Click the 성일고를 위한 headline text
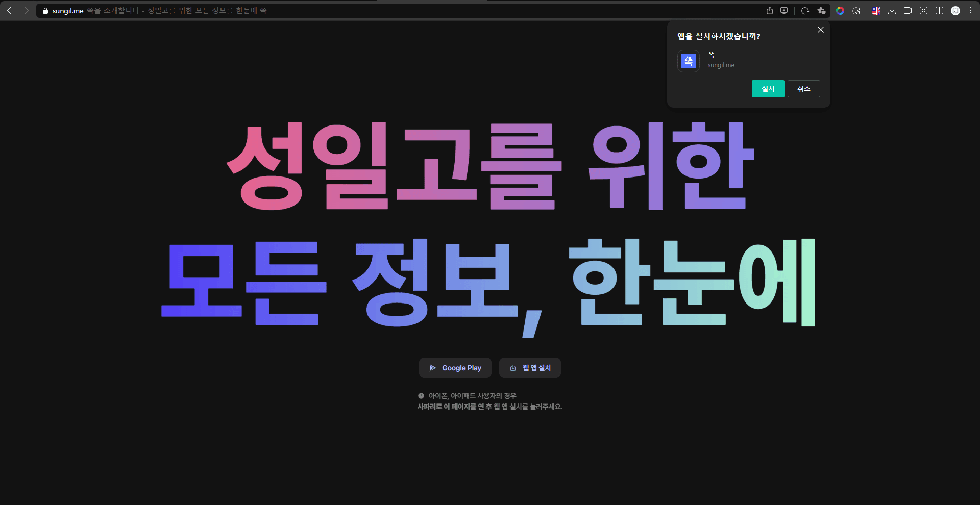The image size is (980, 505). click(x=490, y=166)
